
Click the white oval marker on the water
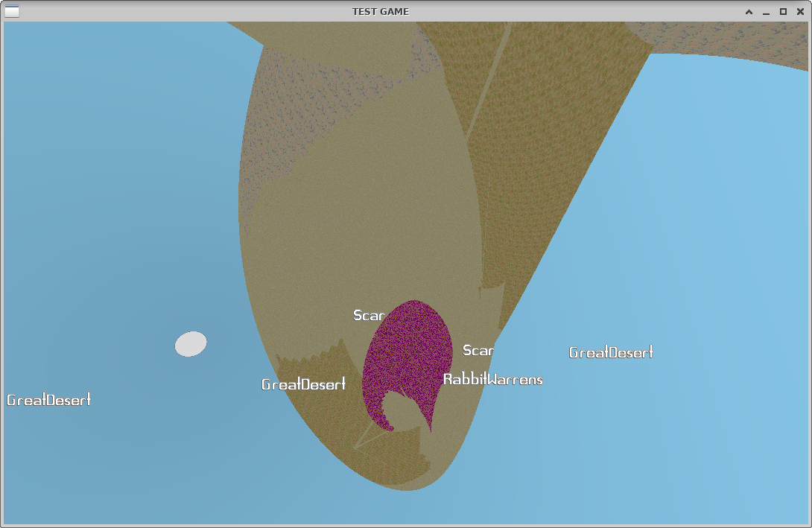tap(191, 344)
